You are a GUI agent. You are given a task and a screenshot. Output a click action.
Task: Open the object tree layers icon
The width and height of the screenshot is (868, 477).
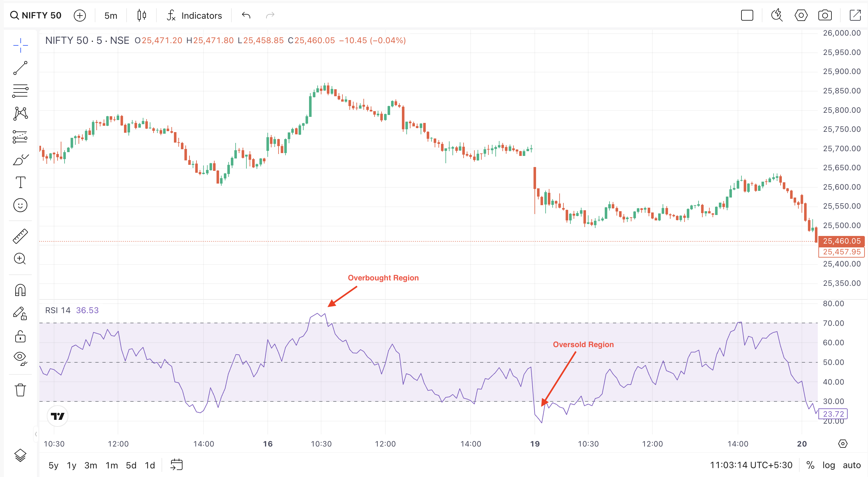(20, 455)
